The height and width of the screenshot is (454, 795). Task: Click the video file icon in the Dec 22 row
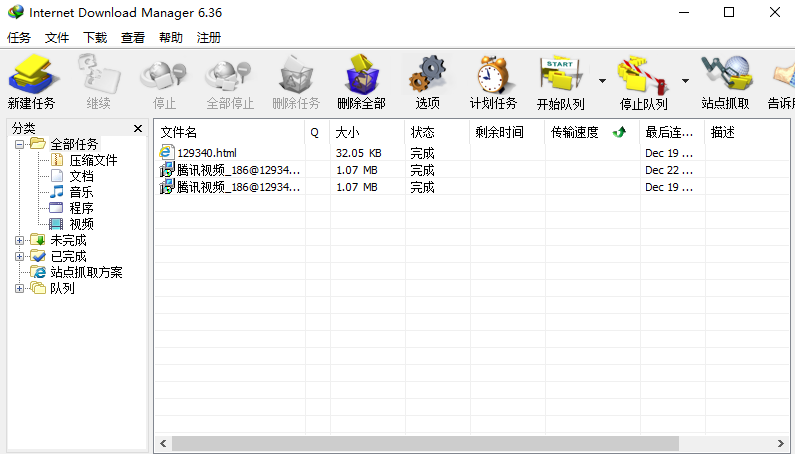(x=166, y=169)
